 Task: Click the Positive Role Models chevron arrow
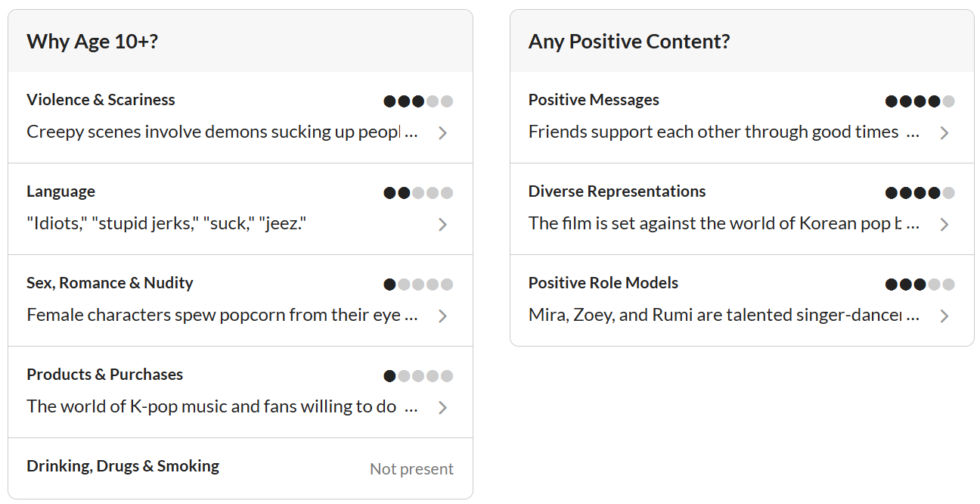pos(944,316)
